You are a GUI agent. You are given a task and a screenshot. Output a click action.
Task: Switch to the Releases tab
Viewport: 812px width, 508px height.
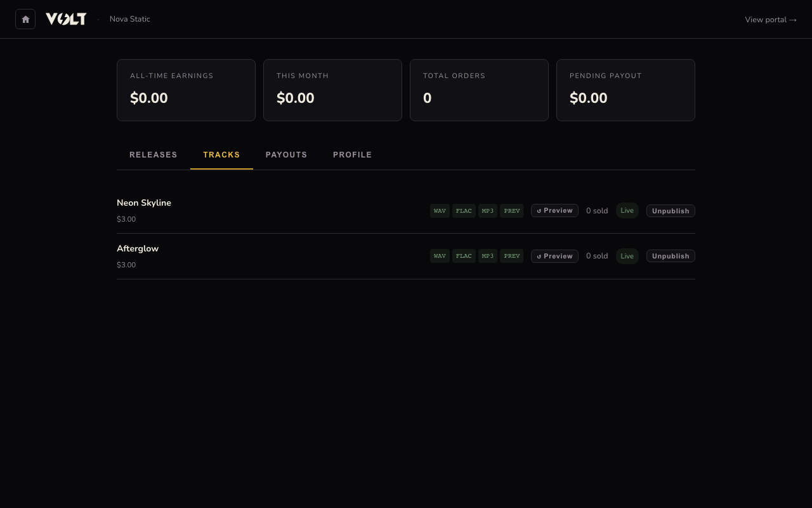click(154, 155)
